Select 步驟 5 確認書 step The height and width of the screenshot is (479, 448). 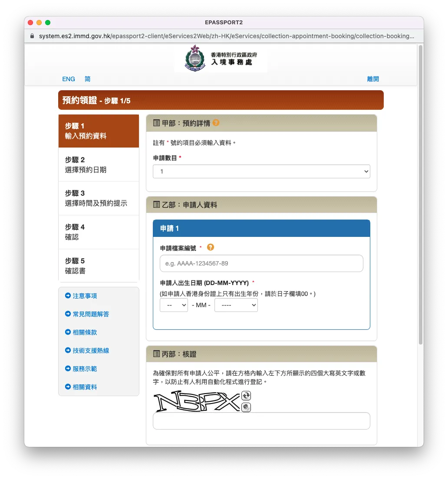pyautogui.click(x=99, y=266)
